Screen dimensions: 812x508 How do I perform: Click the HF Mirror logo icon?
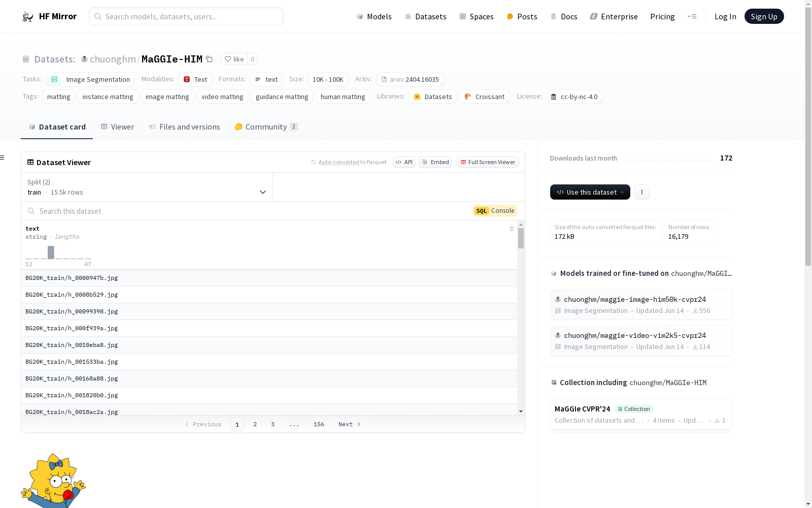pyautogui.click(x=28, y=17)
